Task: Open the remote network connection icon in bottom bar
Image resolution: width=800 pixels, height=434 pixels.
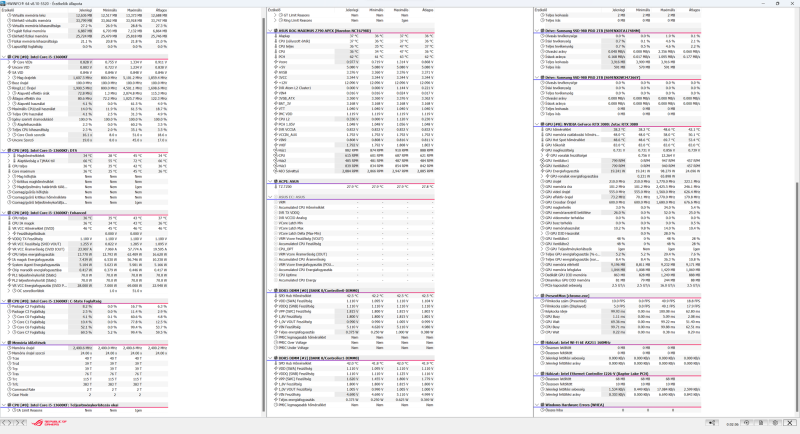Action: click(x=712, y=423)
